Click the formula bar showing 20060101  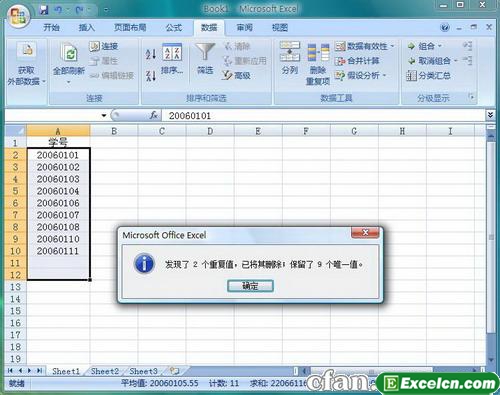pos(323,116)
